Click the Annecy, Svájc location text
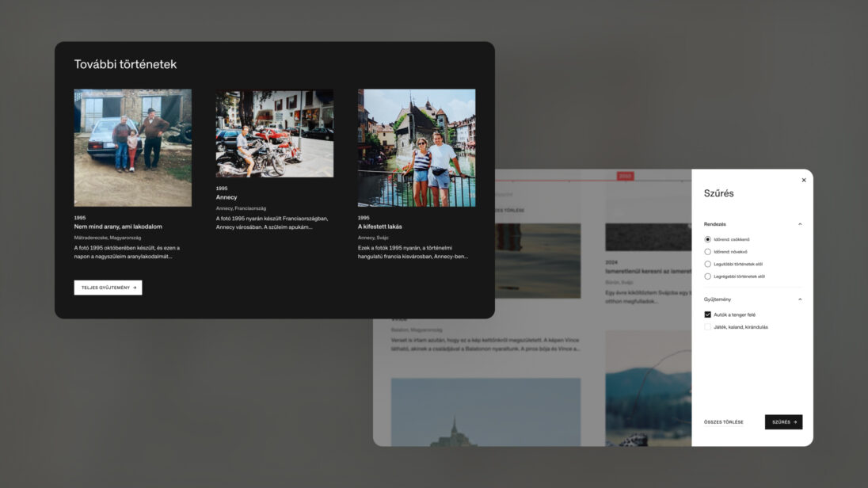 [x=373, y=238]
